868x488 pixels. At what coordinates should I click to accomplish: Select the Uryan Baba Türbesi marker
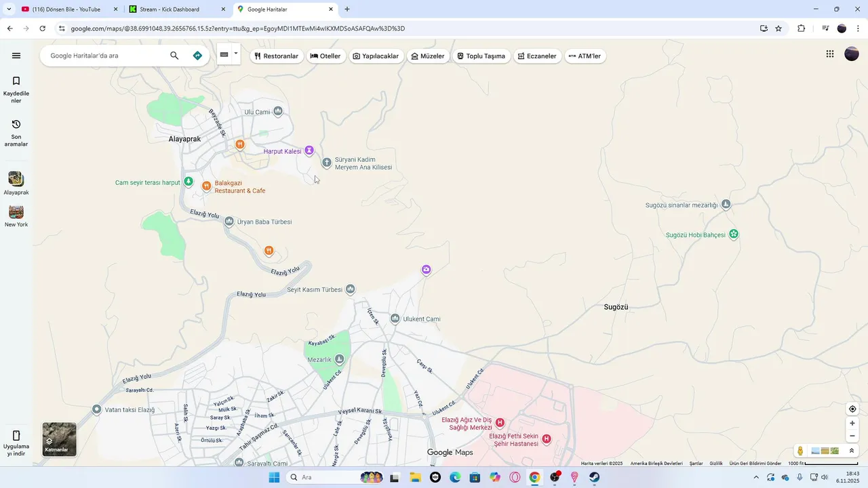click(229, 222)
